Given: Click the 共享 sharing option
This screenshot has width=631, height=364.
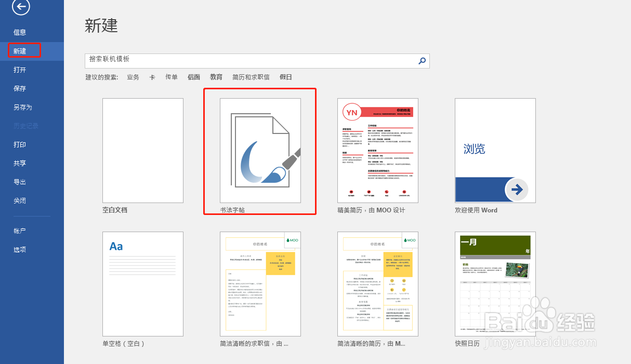Looking at the screenshot, I should 20,163.
